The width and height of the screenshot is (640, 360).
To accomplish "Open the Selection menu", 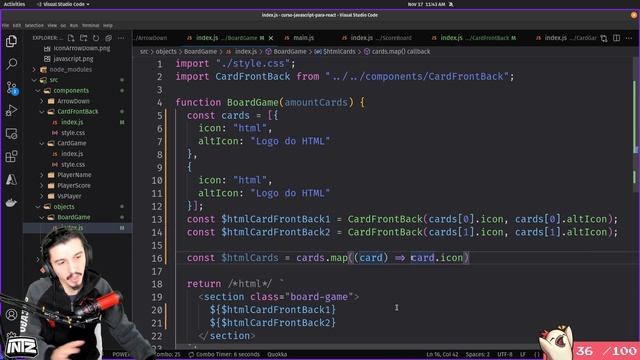I will click(x=34, y=25).
